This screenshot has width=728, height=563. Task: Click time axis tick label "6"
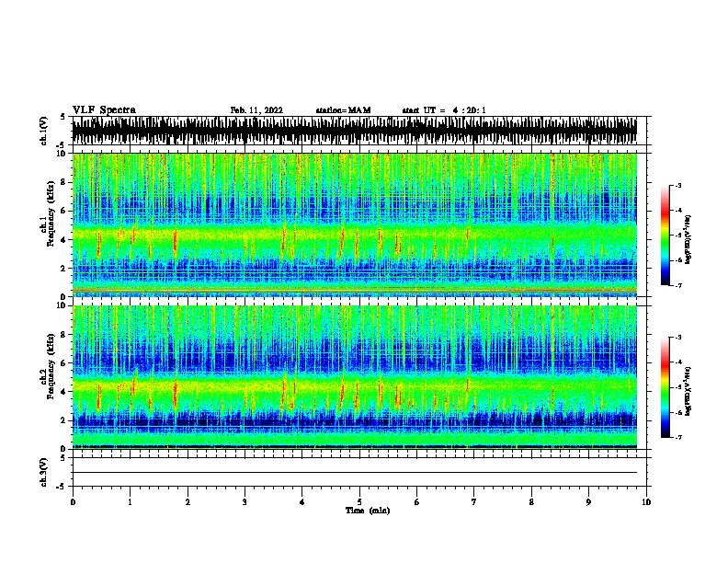pos(417,501)
